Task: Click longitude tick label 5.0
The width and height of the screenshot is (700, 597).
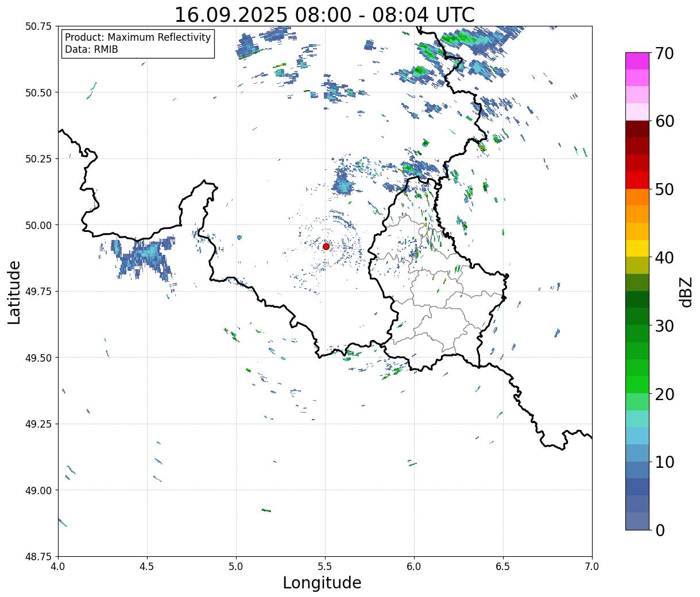Action: [x=236, y=566]
